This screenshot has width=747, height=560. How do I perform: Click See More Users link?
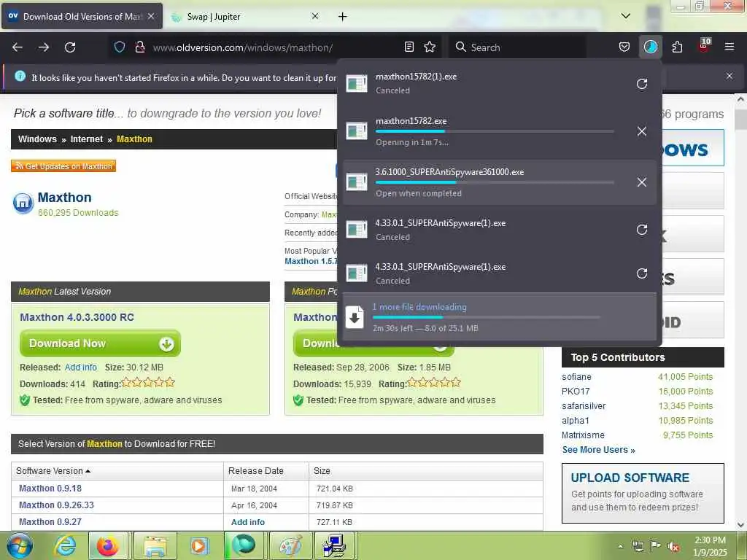[x=598, y=449]
